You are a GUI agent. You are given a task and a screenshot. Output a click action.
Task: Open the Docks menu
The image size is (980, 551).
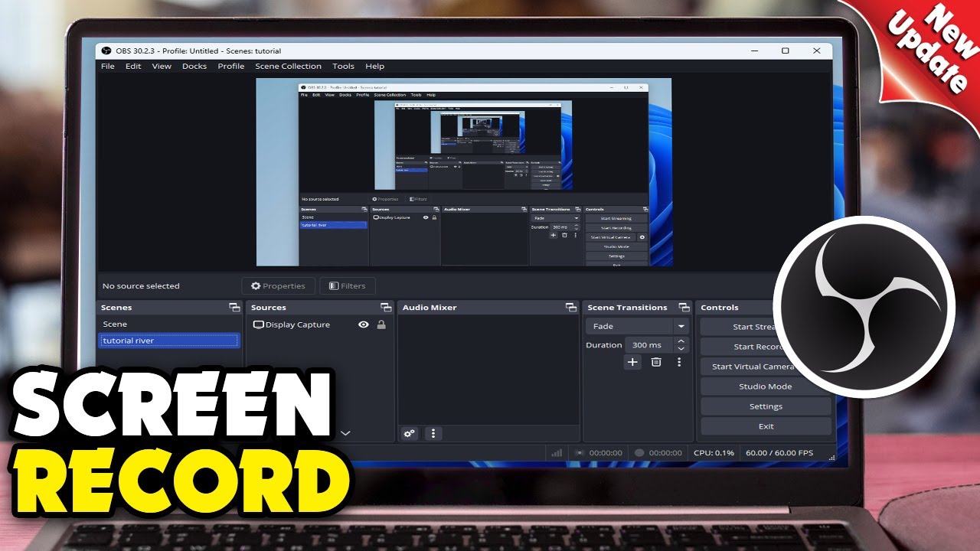194,67
